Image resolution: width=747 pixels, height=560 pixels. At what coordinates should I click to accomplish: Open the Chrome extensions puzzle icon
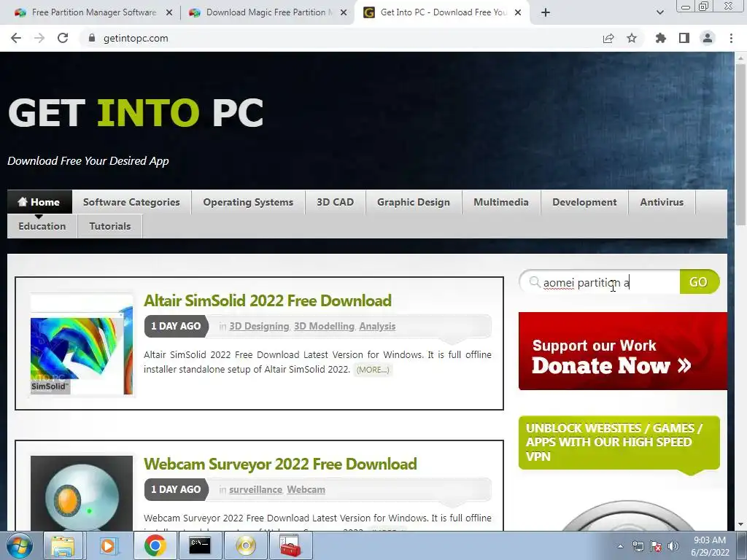(660, 38)
